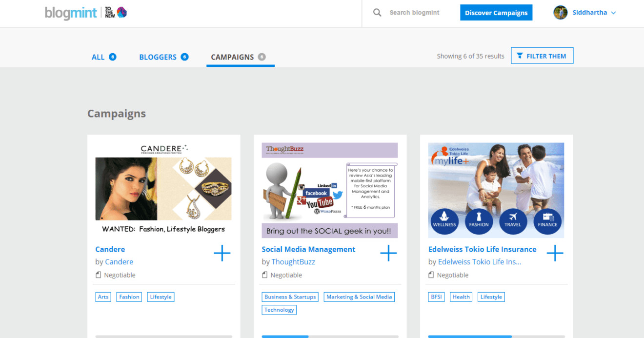Click the Arts tag
The width and height of the screenshot is (644, 338).
103,297
